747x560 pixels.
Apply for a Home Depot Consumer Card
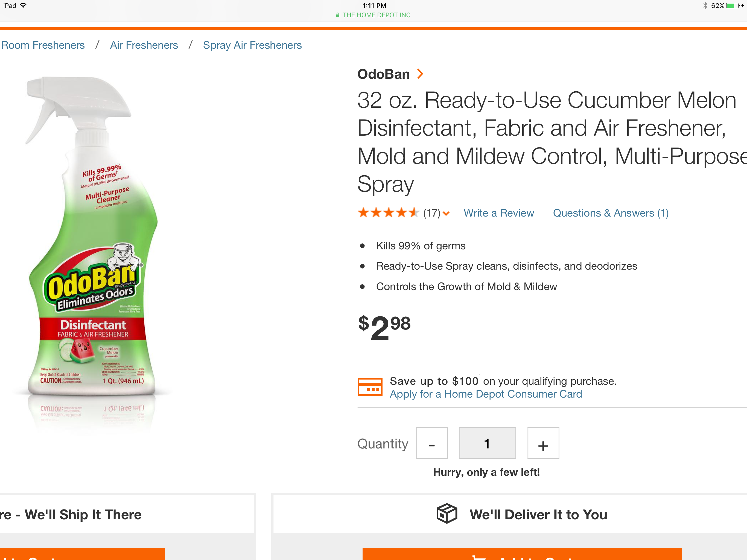486,394
